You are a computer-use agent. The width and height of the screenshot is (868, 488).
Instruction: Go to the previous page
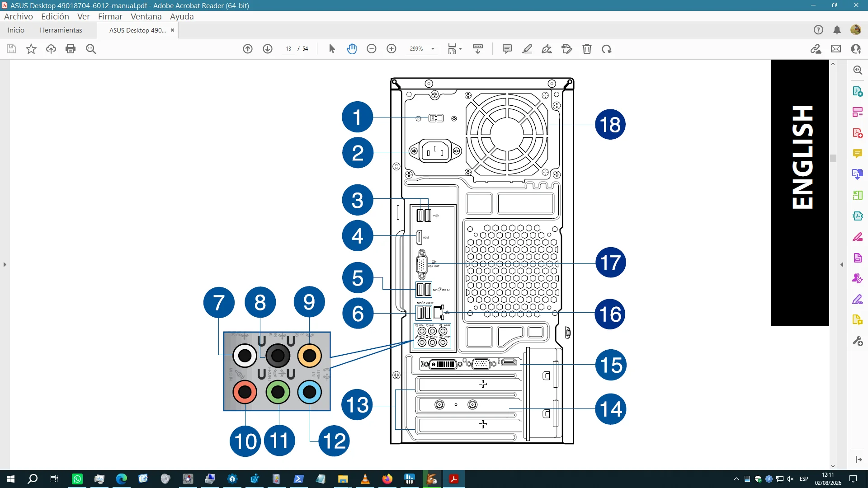pyautogui.click(x=248, y=49)
